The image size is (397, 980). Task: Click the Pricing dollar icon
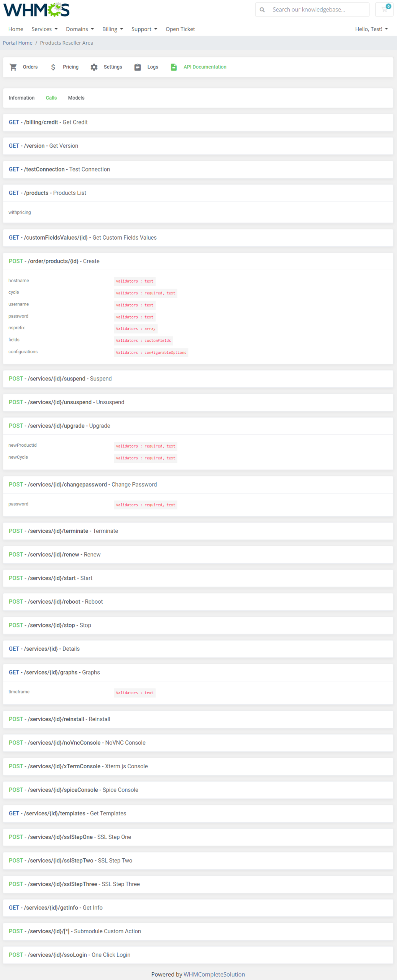click(53, 67)
